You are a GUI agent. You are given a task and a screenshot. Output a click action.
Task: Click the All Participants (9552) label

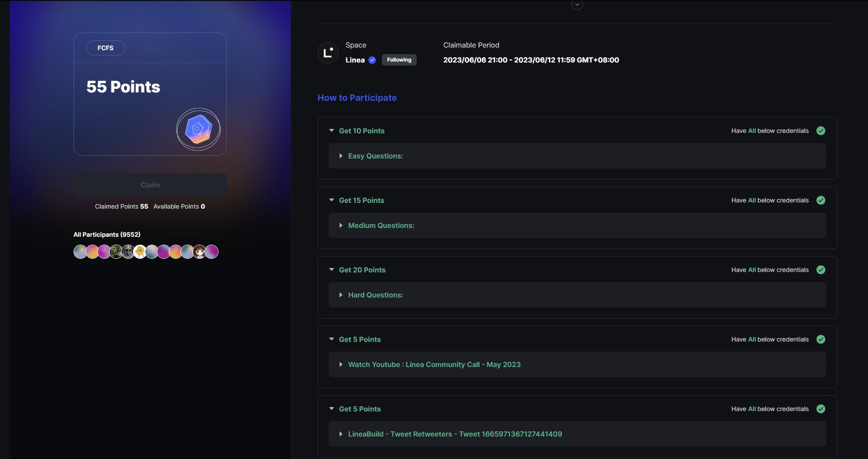107,235
